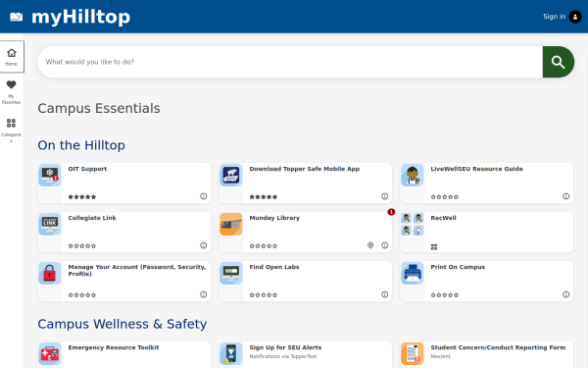Show info for the OIT Support tile
The height and width of the screenshot is (368, 588).
[203, 196]
